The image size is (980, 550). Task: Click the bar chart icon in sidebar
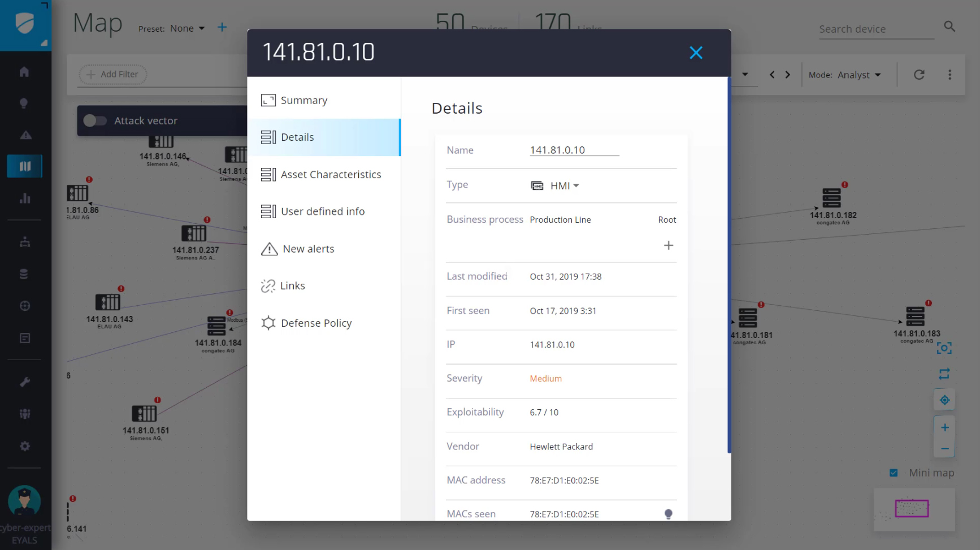[x=25, y=198]
